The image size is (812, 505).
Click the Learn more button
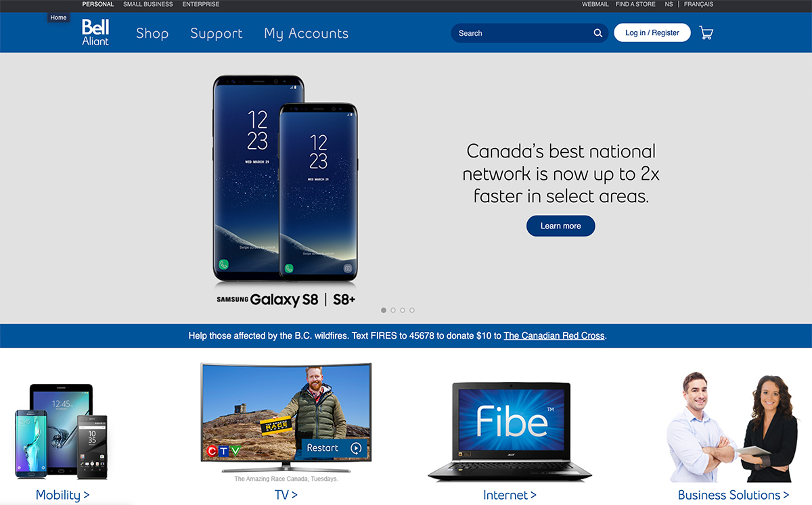click(x=561, y=226)
